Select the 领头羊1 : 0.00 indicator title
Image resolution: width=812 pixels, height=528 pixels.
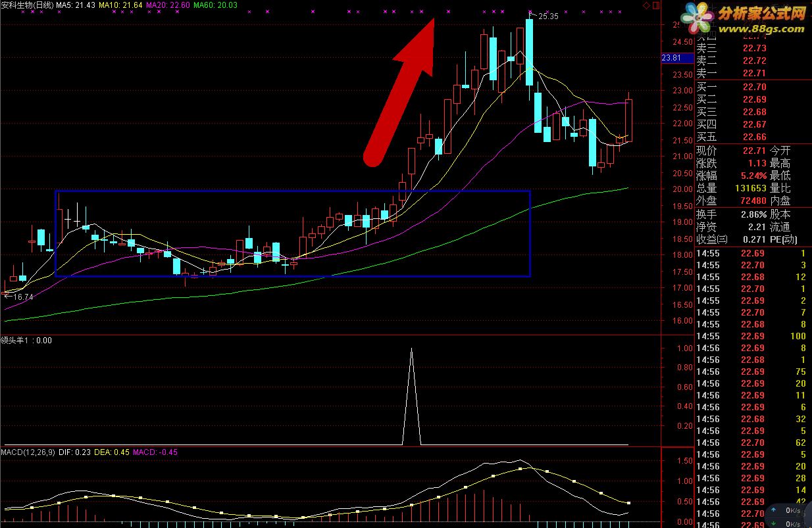(x=26, y=341)
